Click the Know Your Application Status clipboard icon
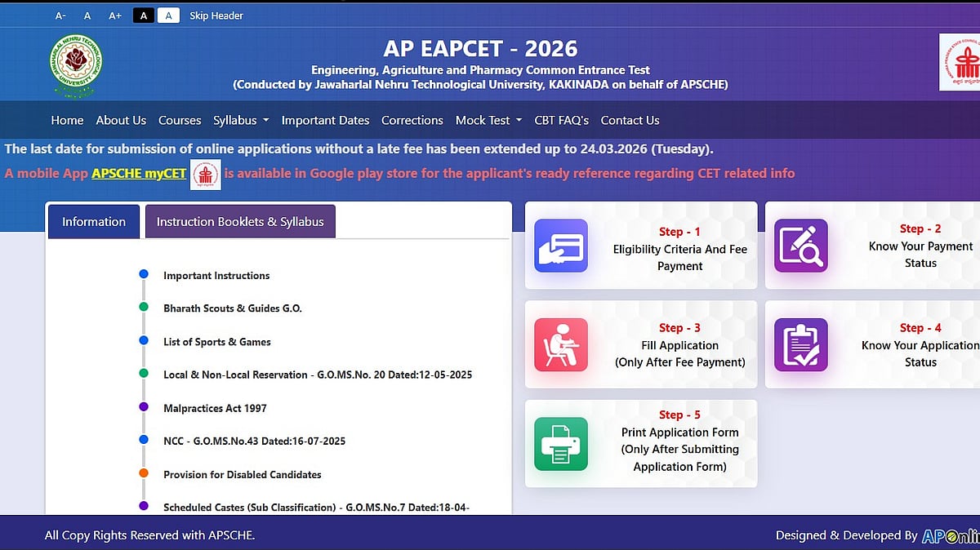Image resolution: width=980 pixels, height=550 pixels. tap(800, 344)
